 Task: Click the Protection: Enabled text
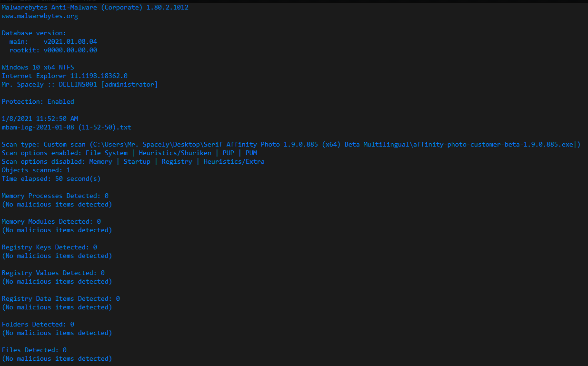38,102
